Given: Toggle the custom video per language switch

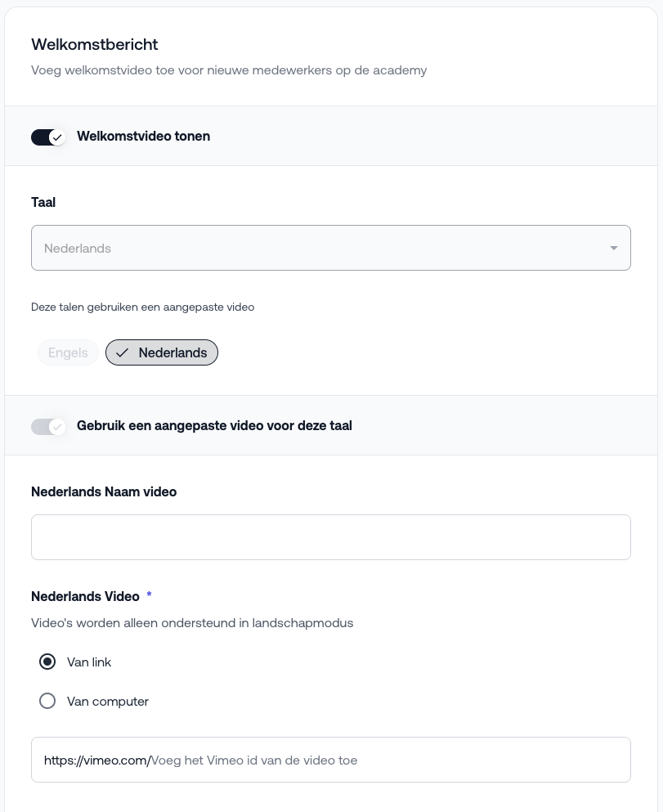Looking at the screenshot, I should pos(48,426).
